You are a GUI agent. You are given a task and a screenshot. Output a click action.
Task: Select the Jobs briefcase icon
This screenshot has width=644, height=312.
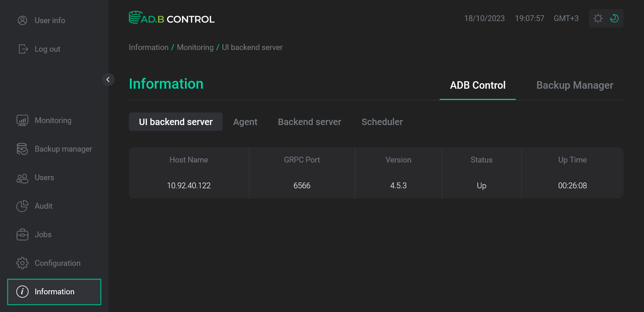tap(22, 234)
